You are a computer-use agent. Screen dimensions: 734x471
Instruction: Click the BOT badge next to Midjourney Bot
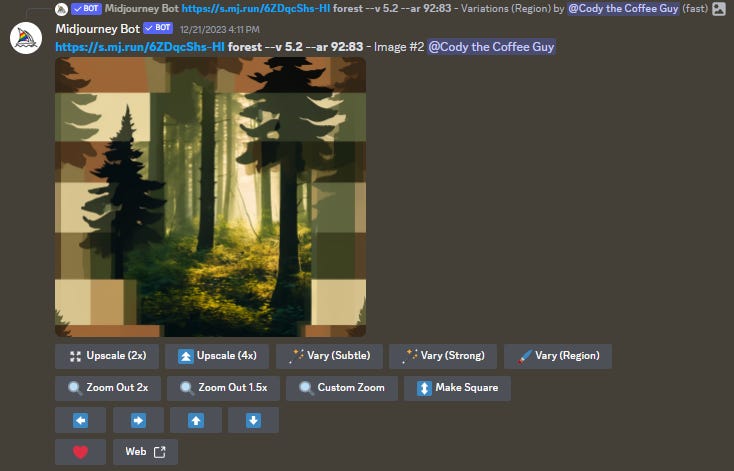point(158,28)
